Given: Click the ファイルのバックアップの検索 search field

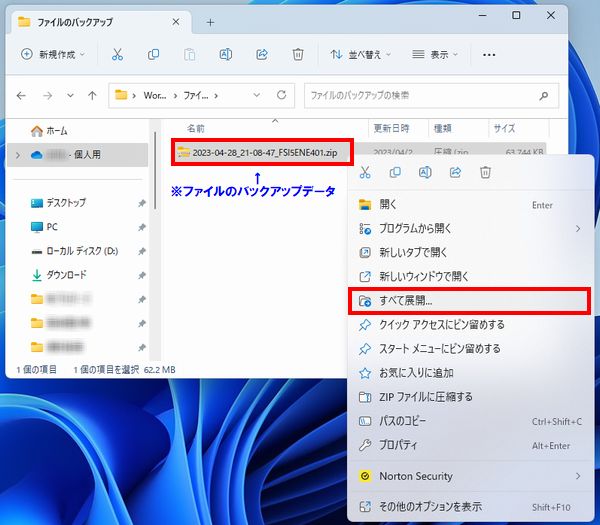Looking at the screenshot, I should 431,95.
